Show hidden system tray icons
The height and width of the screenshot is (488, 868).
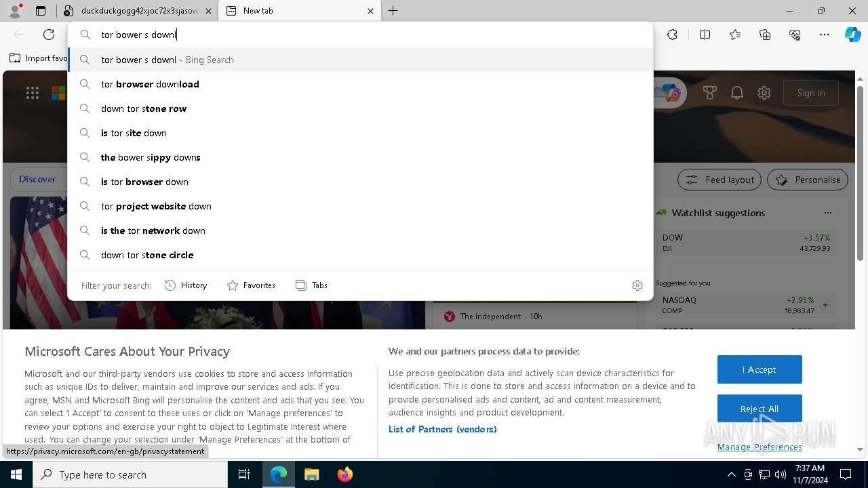pos(731,474)
